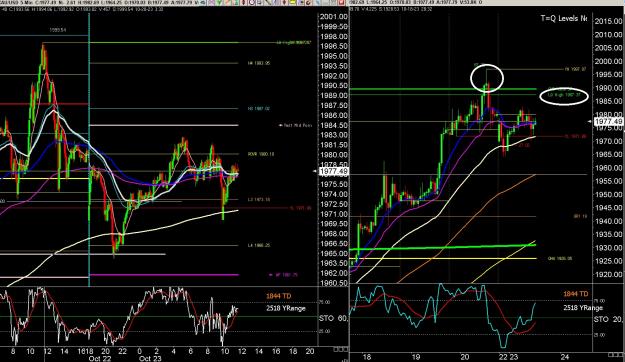
Task: Click the GNI 1926.05 label on the right chart
Action: click(560, 258)
